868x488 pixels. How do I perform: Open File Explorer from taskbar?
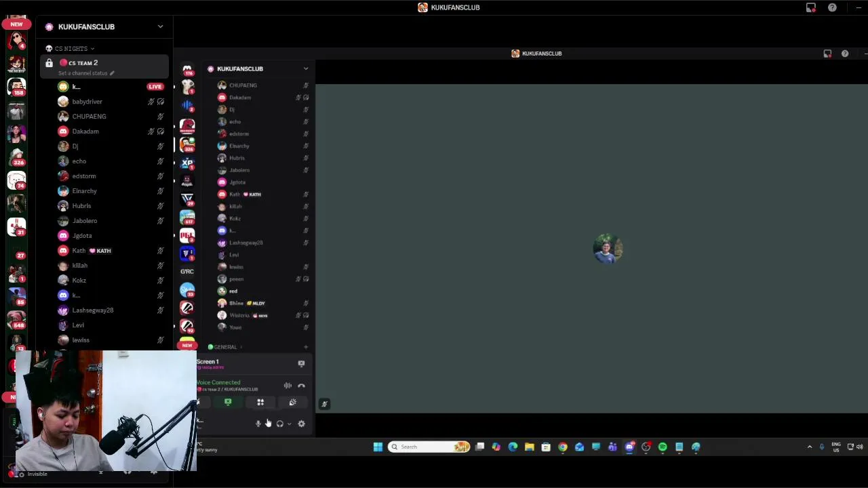tap(530, 447)
